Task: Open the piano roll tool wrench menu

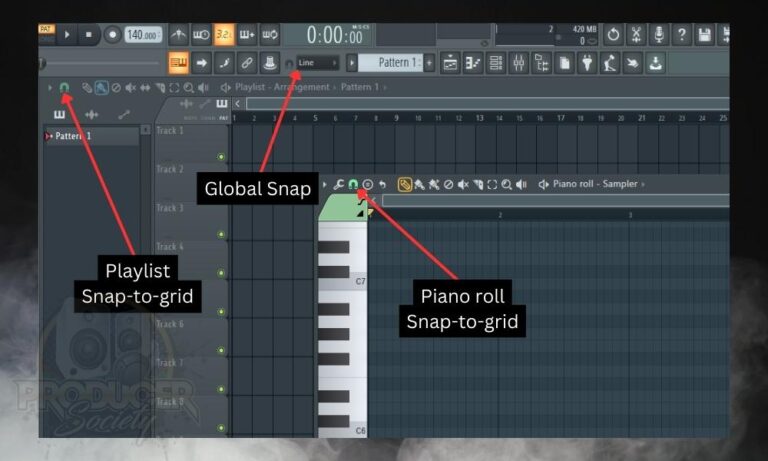Action: tap(338, 184)
